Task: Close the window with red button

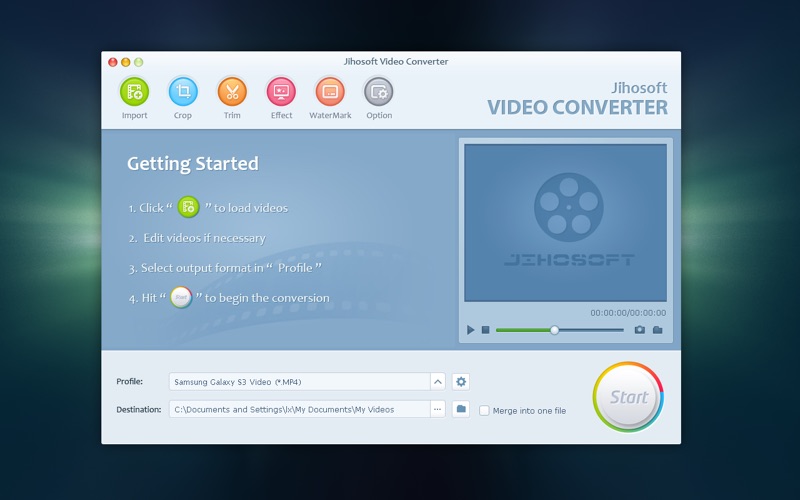Action: point(113,62)
